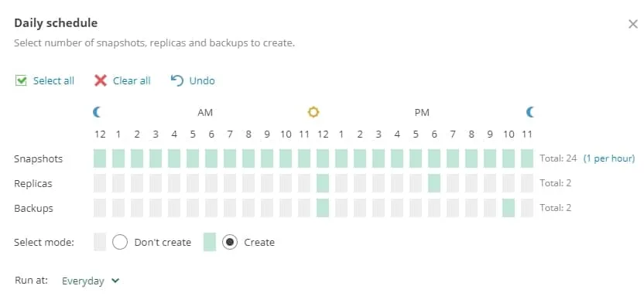This screenshot has width=644, height=303.
Task: Click the red X Clear all icon
Action: pyautogui.click(x=100, y=80)
